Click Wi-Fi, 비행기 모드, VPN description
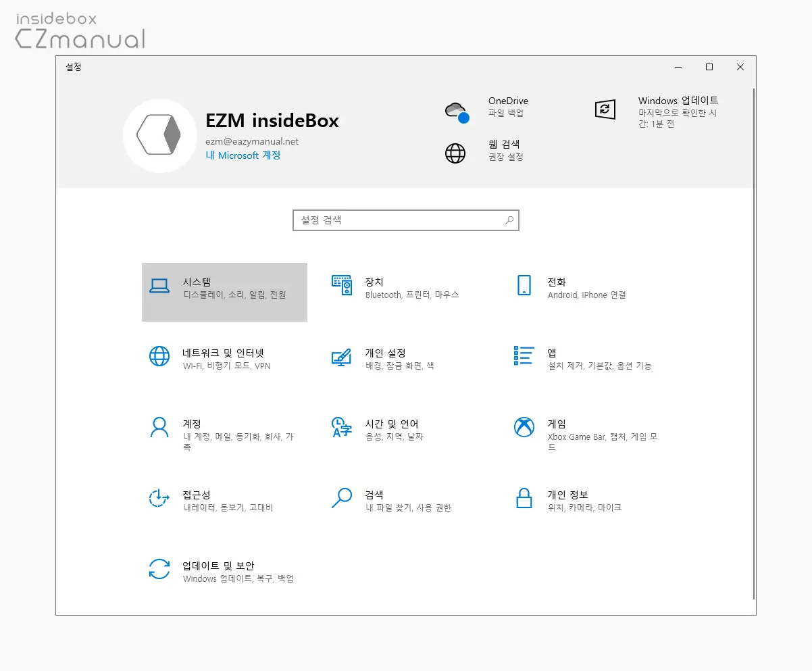Screen dimensions: 812x671 pos(226,366)
